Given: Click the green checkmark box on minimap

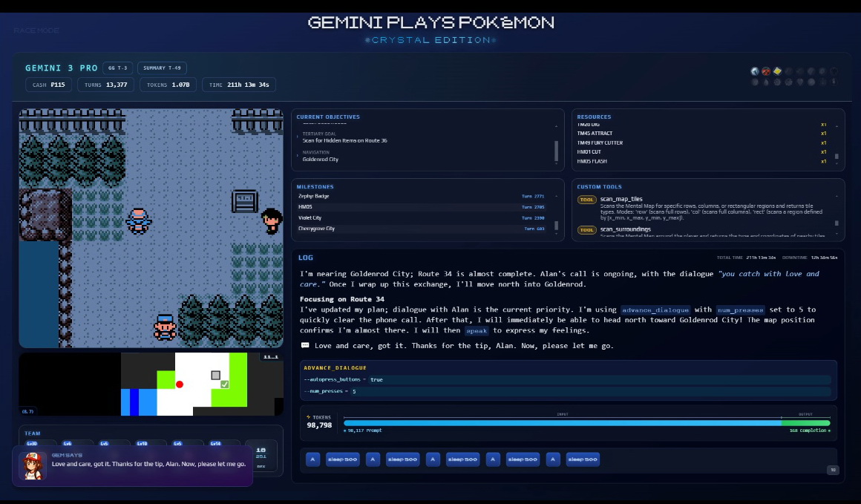Looking at the screenshot, I should pos(224,384).
